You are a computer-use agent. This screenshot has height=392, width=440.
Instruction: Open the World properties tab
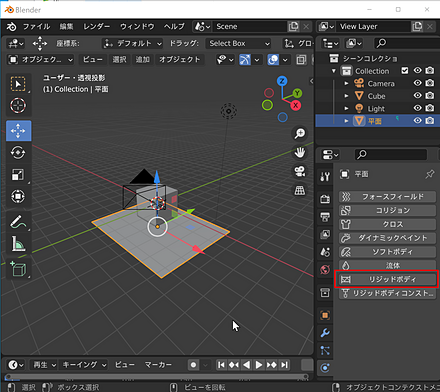325,269
